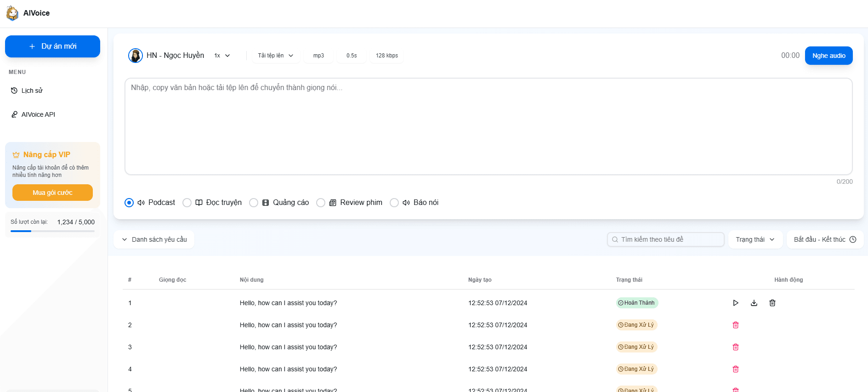Change the 128 kbps bitrate option

[387, 56]
